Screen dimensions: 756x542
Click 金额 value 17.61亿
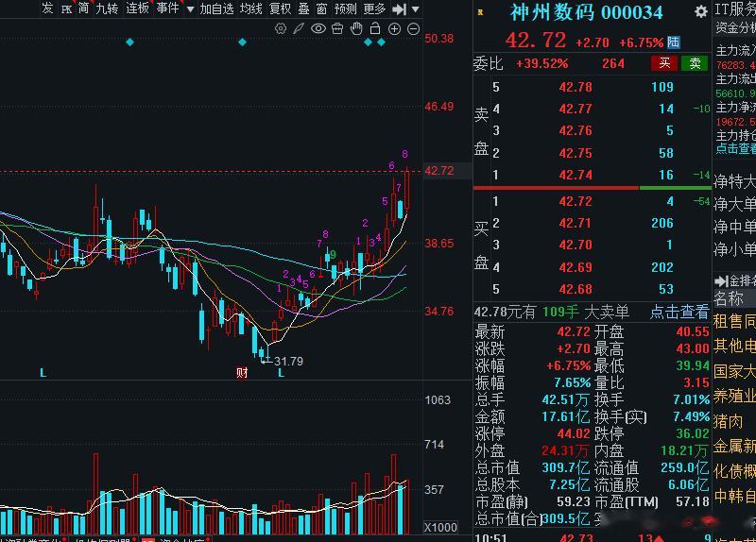pos(565,416)
